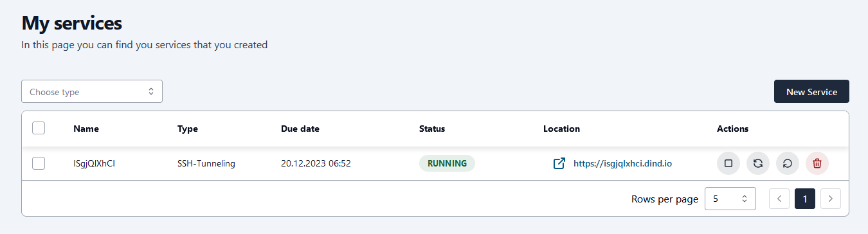The width and height of the screenshot is (868, 234).
Task: Open the https://isgjqlxhci.dind.io link
Action: coord(622,163)
